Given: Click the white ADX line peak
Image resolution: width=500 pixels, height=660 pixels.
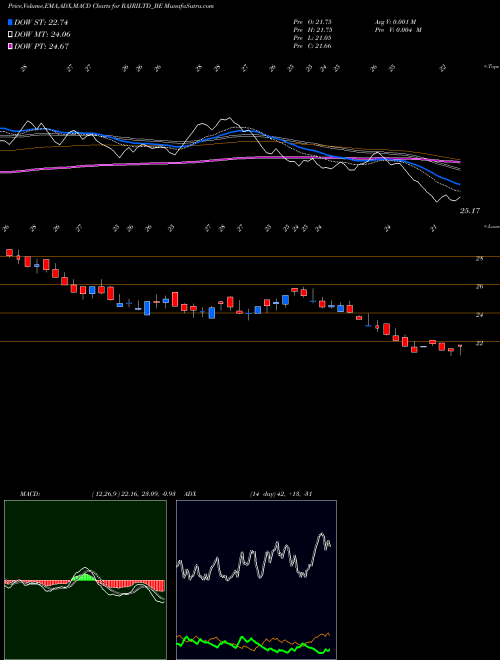Looking at the screenshot, I should [x=322, y=535].
